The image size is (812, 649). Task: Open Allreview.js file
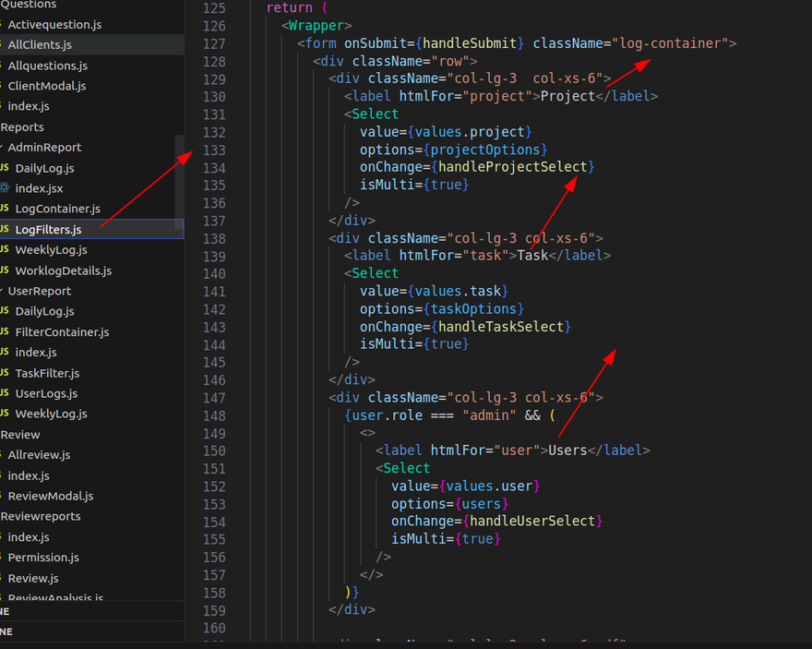[39, 455]
